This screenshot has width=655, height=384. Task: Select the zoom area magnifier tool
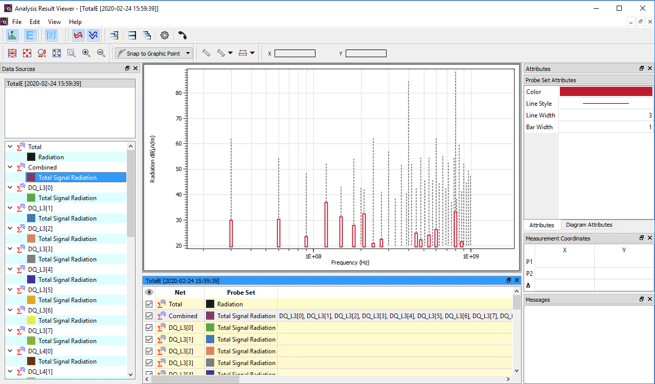coord(71,53)
